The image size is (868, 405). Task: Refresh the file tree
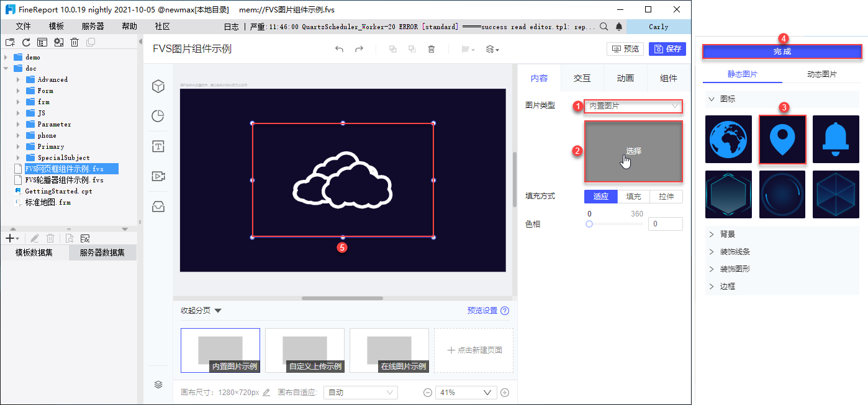26,42
